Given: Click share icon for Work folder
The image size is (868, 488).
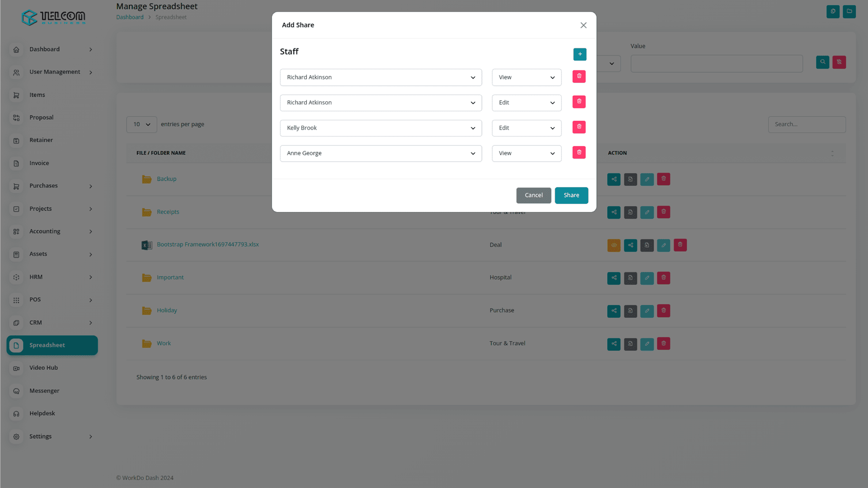Looking at the screenshot, I should (x=613, y=344).
